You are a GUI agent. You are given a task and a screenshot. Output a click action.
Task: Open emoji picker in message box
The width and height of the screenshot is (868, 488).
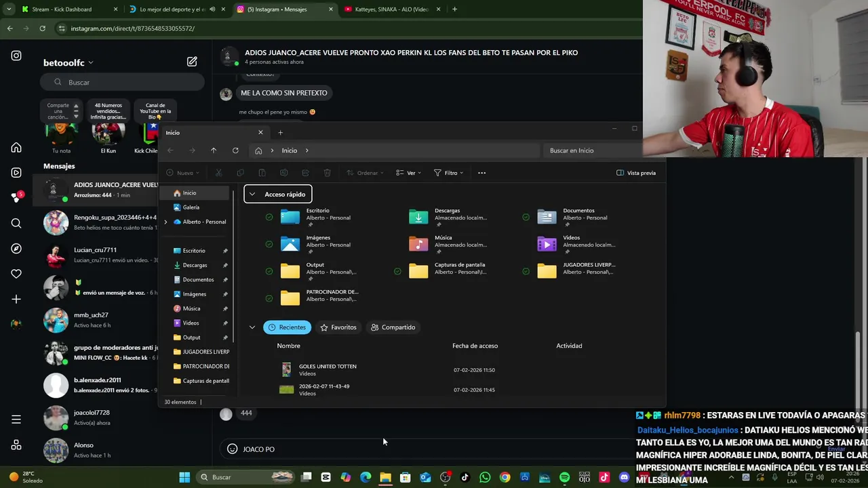pos(232,449)
